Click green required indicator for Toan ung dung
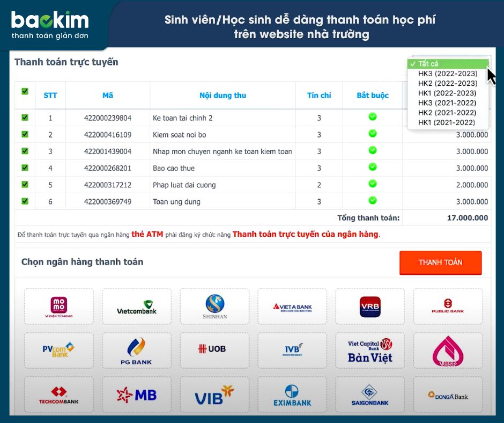Image resolution: width=504 pixels, height=423 pixels. (x=373, y=200)
